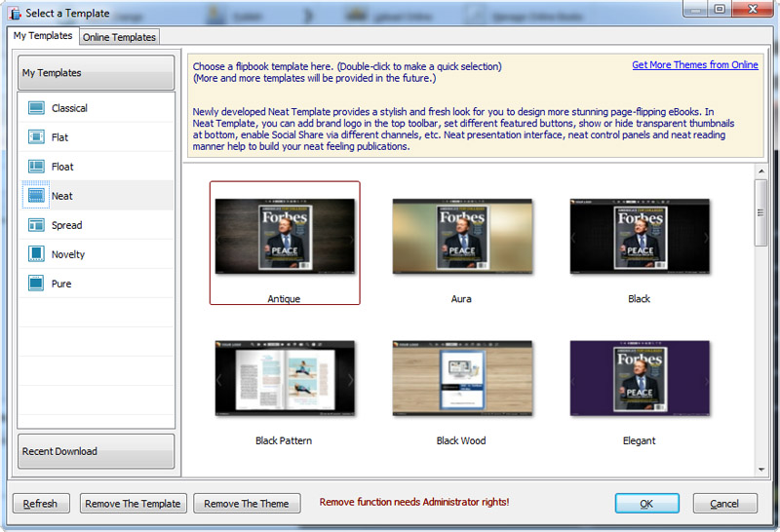Click Remove The Theme button
780x532 pixels.
coord(247,504)
